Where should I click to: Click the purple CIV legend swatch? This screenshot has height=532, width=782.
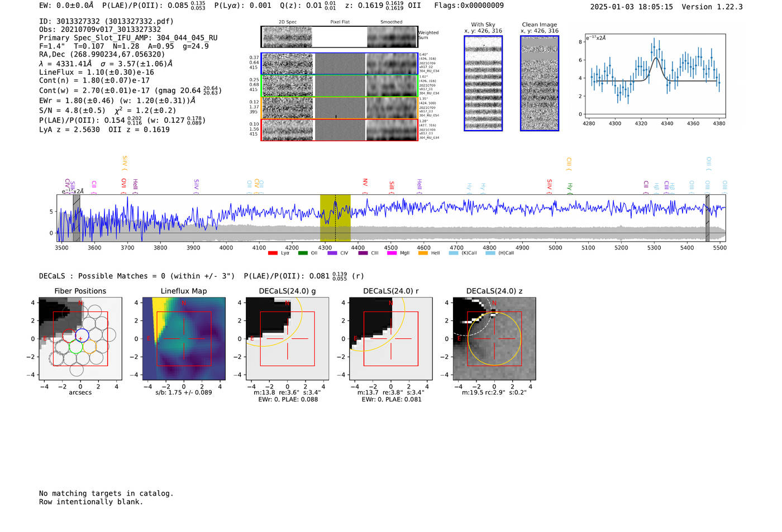tap(332, 253)
